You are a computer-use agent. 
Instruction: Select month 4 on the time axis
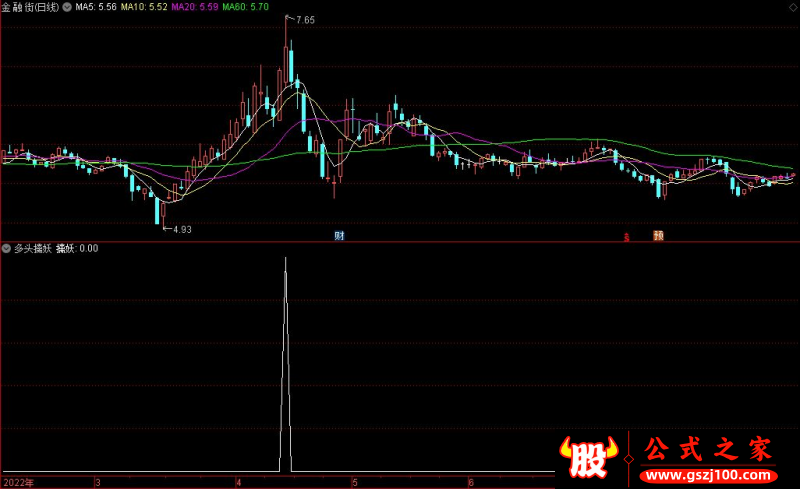pos(239,482)
